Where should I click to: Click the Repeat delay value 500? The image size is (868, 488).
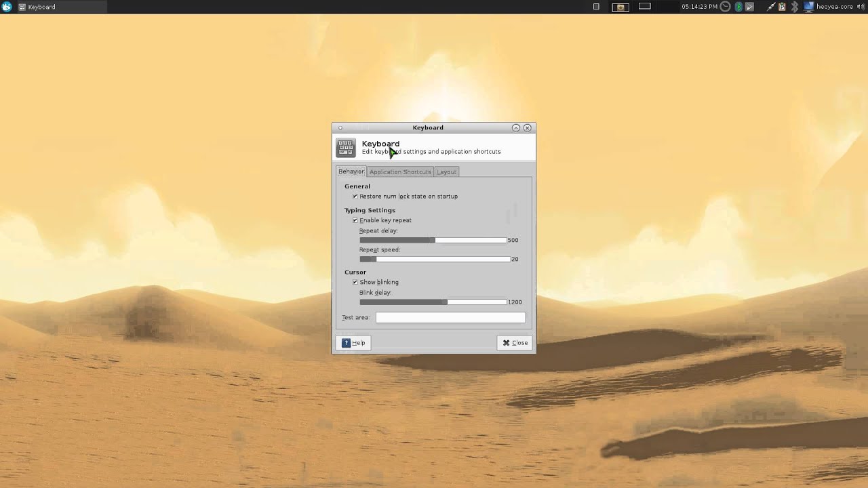point(513,240)
